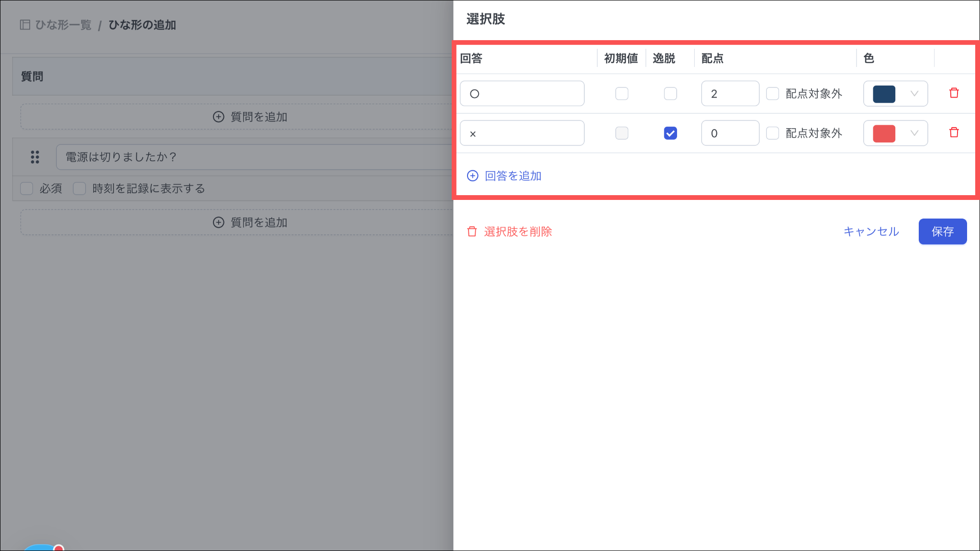Click trash icon next to 選択肢を削除

[472, 231]
